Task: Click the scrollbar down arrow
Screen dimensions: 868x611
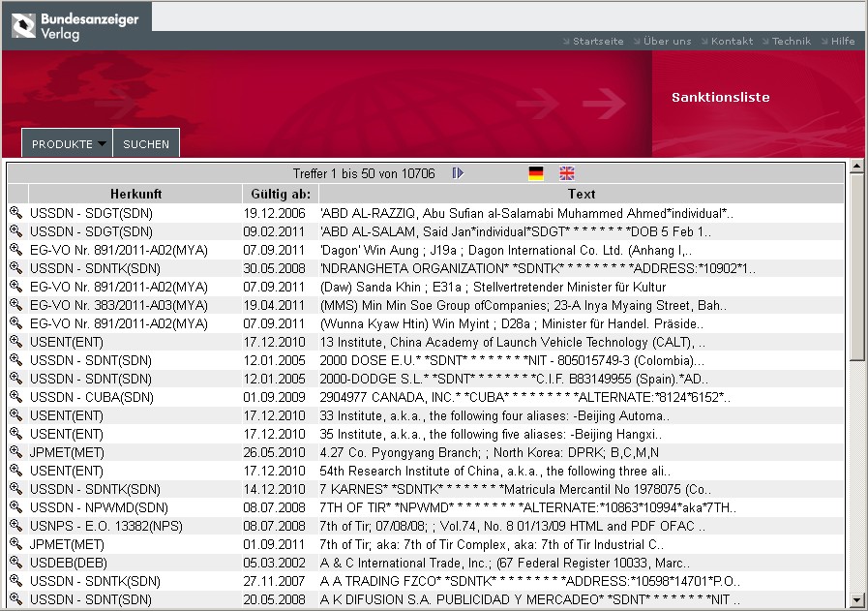Action: (x=856, y=601)
